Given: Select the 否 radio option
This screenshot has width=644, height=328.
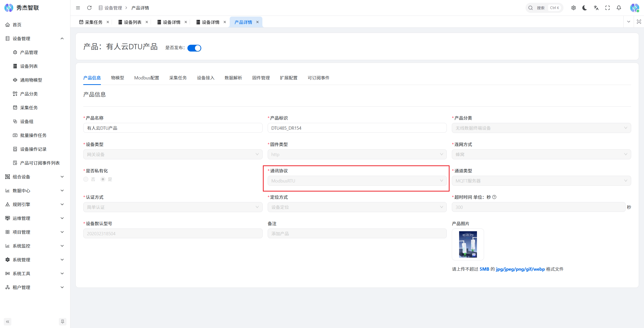Looking at the screenshot, I should [86, 179].
